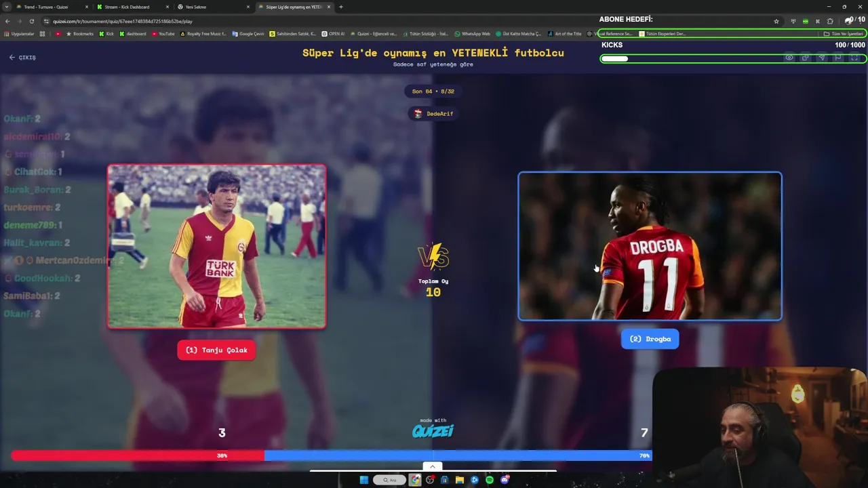Open the Extensions puzzle icon
This screenshot has height=488, width=868.
(x=830, y=21)
